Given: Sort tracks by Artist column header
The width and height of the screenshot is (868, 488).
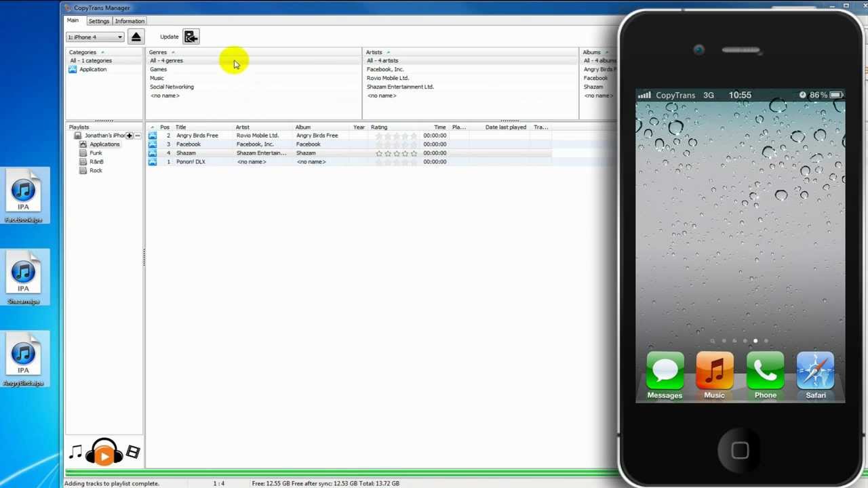Looking at the screenshot, I should [243, 127].
